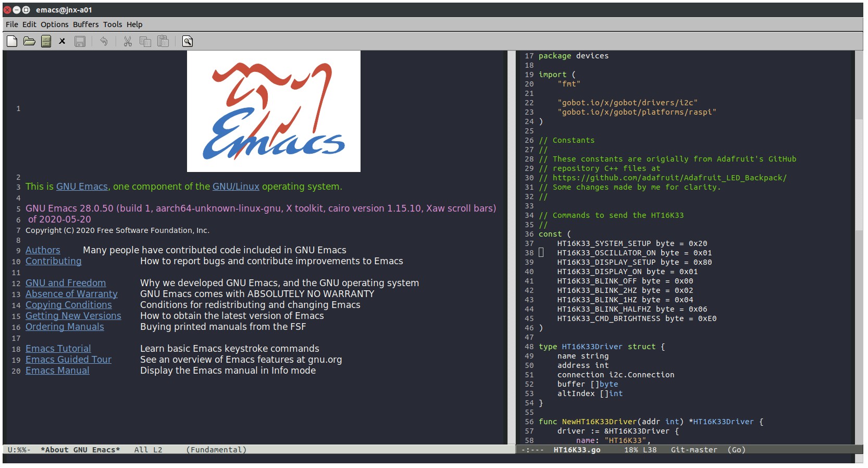Click the (Go) major mode indicator
This screenshot has width=868, height=468.
pos(737,450)
